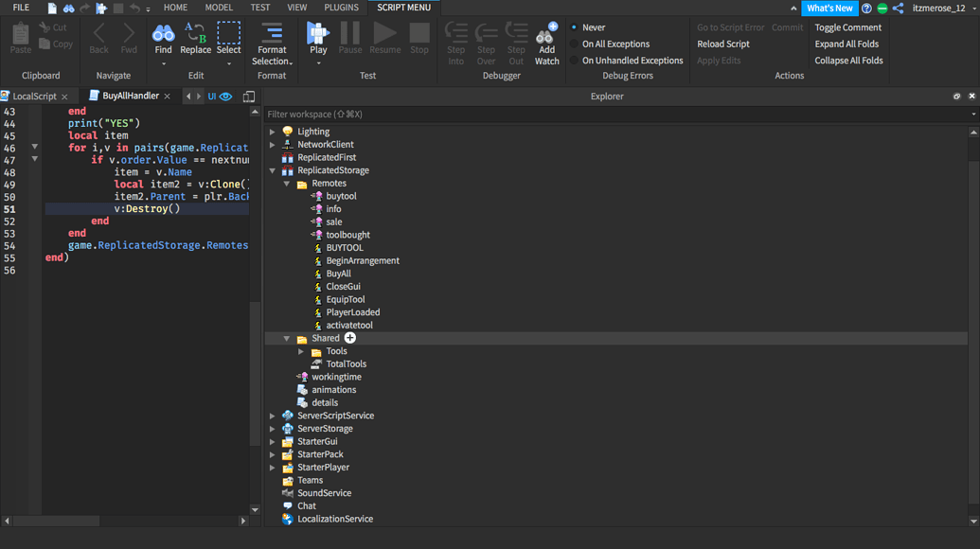Viewport: 980px width, 549px height.
Task: Collapse the ReplicatedStorage node
Action: coord(273,170)
